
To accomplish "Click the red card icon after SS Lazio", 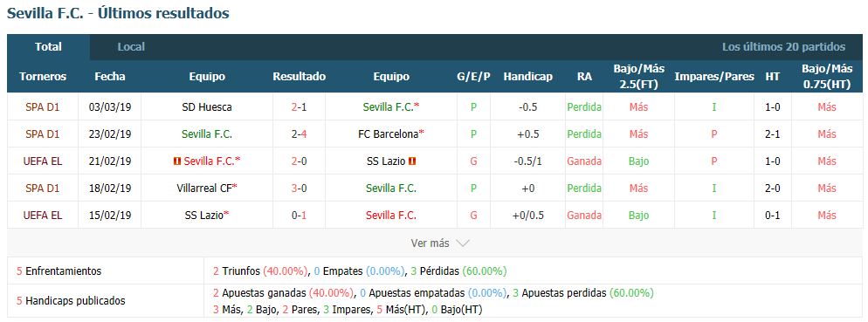I will [412, 161].
